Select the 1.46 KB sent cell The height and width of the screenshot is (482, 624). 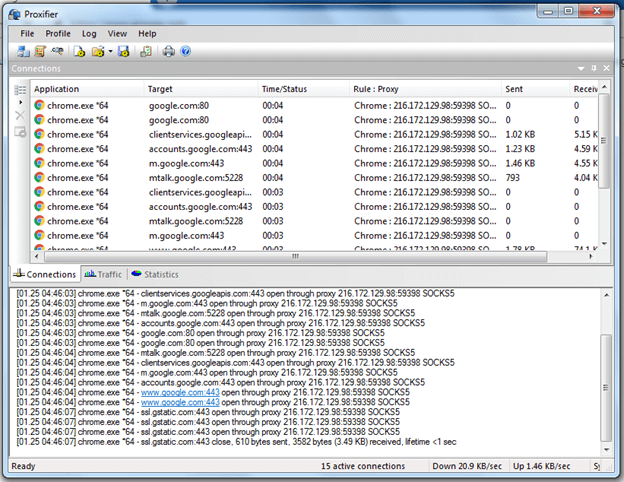click(520, 163)
